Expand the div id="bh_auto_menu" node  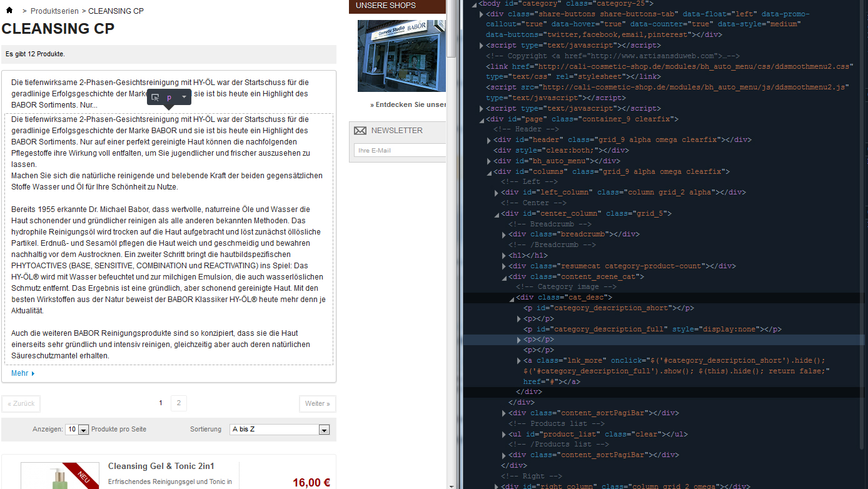pos(488,161)
